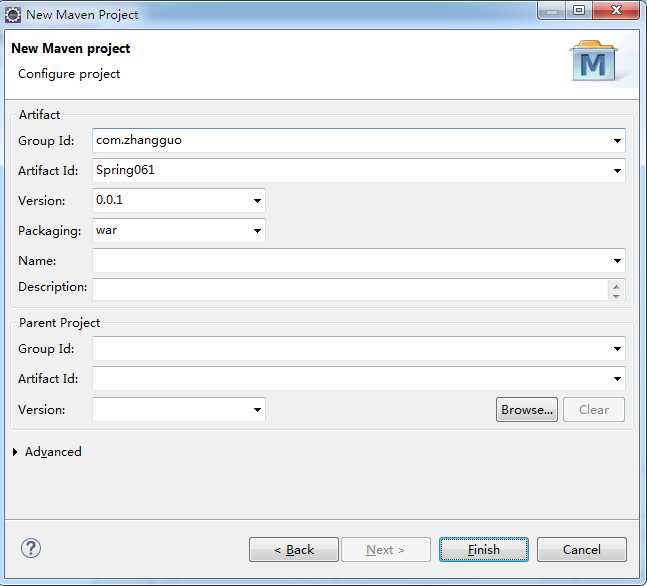This screenshot has width=647, height=586.
Task: Expand the Advanced section
Action: pyautogui.click(x=15, y=452)
